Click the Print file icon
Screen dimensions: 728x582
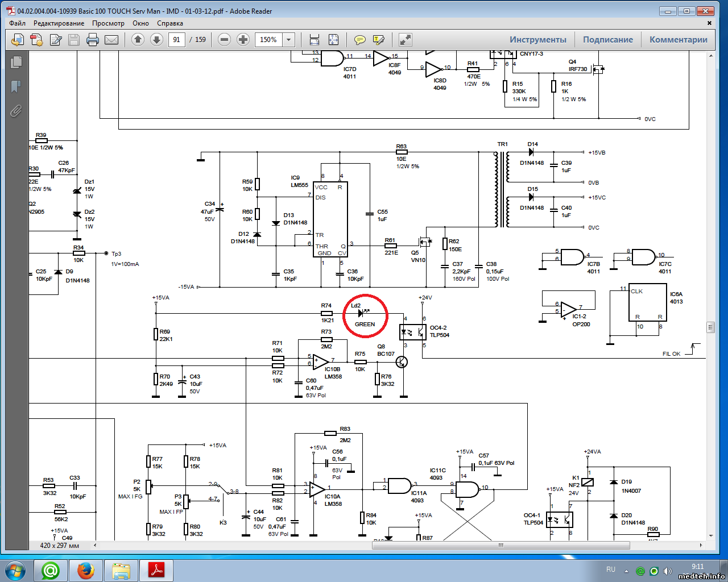pyautogui.click(x=93, y=40)
